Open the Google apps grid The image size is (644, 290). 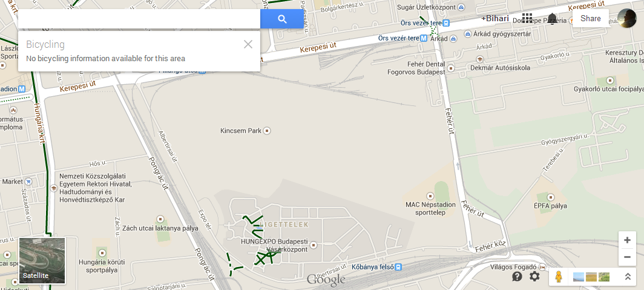coord(527,18)
